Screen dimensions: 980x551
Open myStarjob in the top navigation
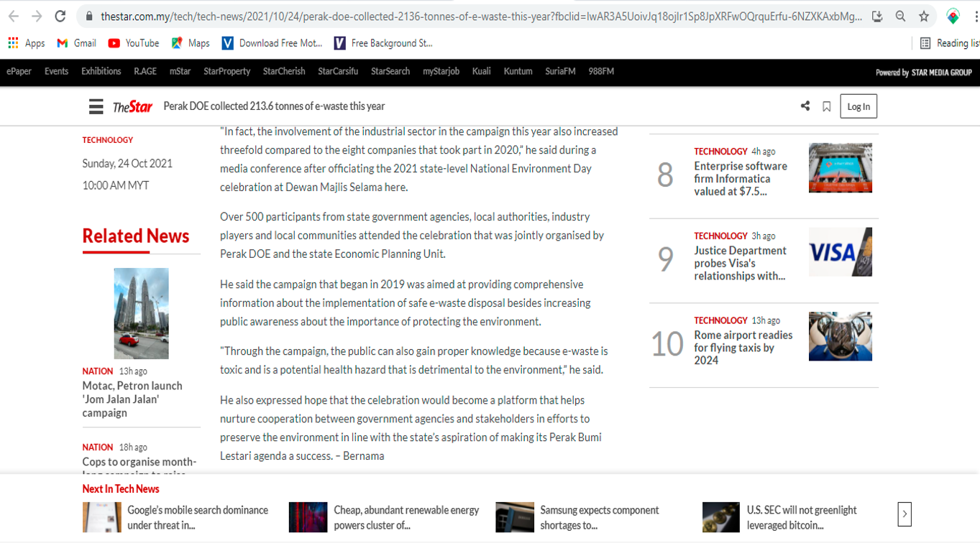tap(441, 71)
